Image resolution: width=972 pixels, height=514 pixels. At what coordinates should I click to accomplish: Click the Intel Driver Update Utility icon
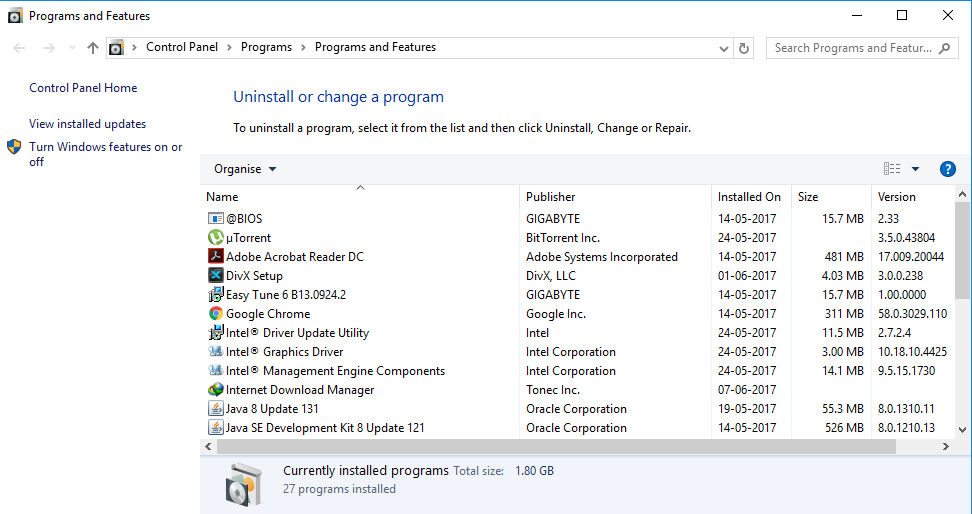pyautogui.click(x=215, y=333)
